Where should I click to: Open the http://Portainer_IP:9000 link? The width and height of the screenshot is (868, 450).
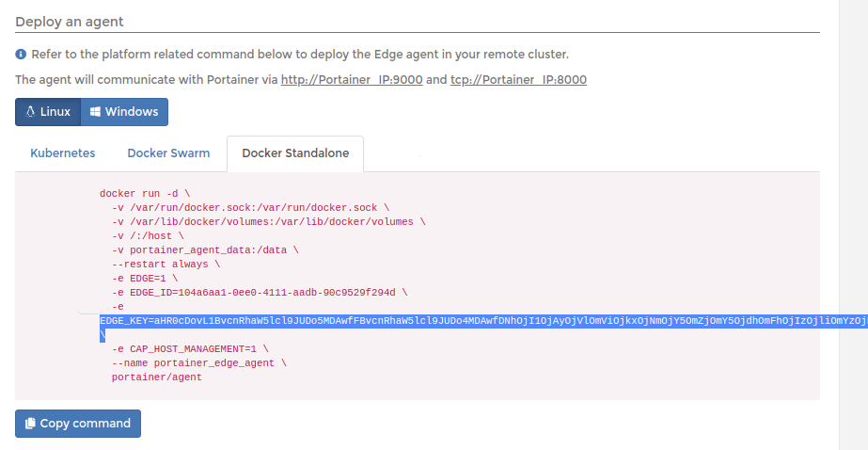(352, 80)
